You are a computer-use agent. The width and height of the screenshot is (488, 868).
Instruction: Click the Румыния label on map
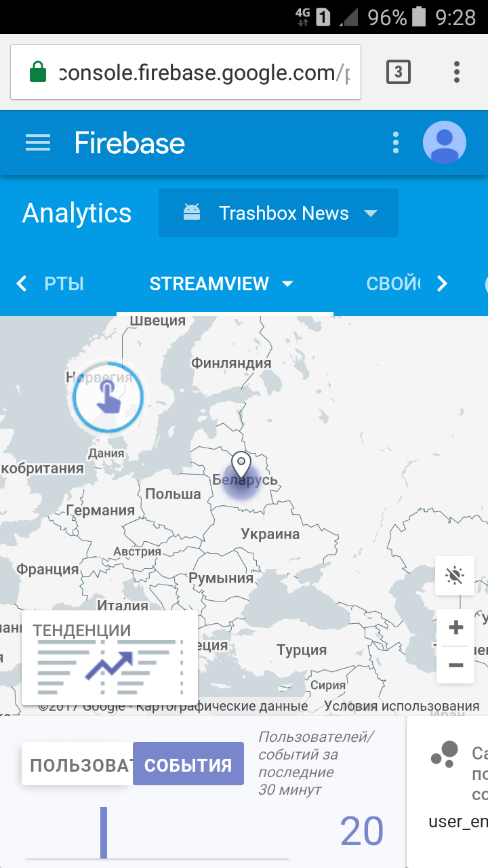221,578
